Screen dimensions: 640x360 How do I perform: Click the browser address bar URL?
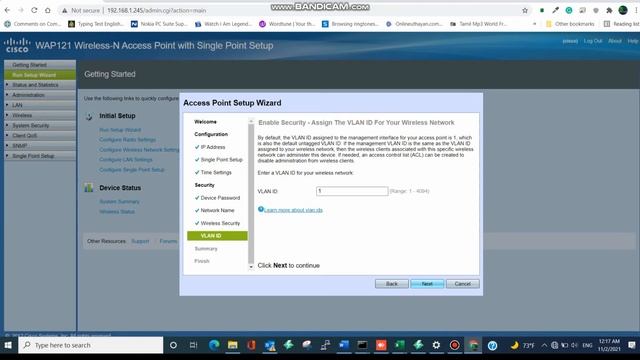pyautogui.click(x=156, y=11)
